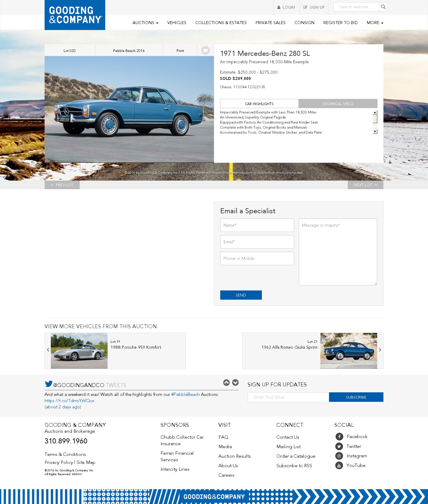Open 1988 Porsche 959 Komfort thumbnail

(79, 351)
